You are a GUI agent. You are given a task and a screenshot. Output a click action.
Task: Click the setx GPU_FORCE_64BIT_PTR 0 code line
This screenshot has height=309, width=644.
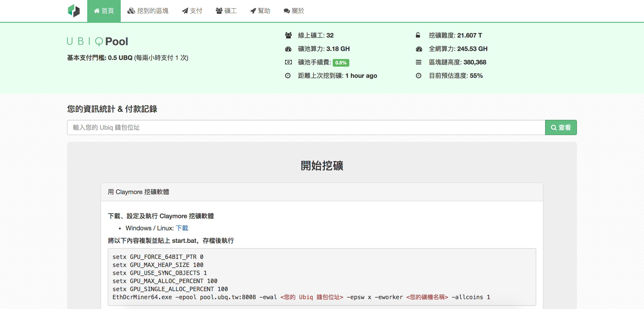tap(158, 257)
